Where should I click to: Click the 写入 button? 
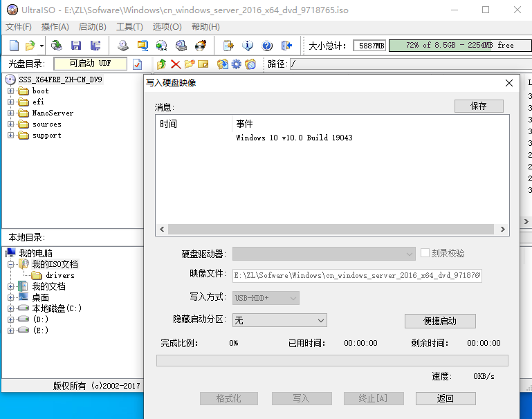pyautogui.click(x=302, y=398)
